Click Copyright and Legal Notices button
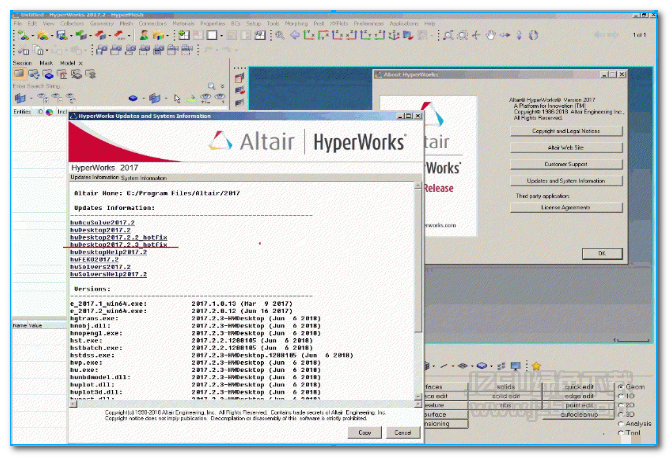This screenshot has height=457, width=669. tap(566, 131)
